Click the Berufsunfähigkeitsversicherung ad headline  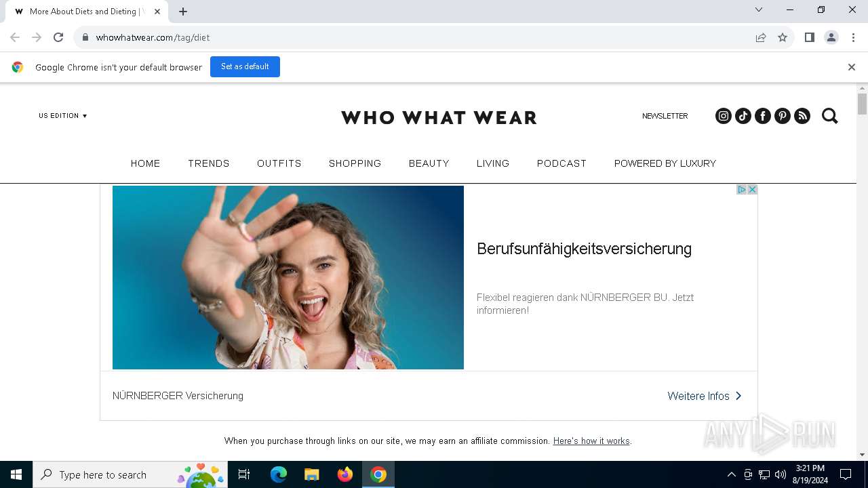[x=584, y=249]
